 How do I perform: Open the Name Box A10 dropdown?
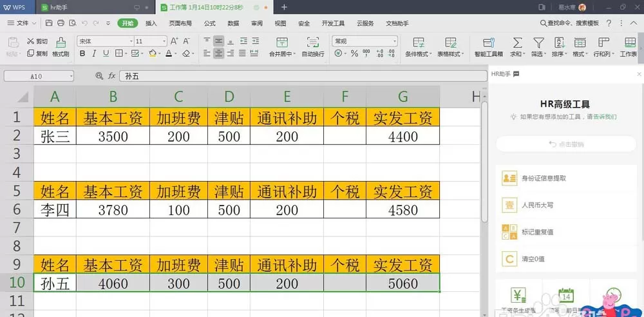[x=71, y=76]
